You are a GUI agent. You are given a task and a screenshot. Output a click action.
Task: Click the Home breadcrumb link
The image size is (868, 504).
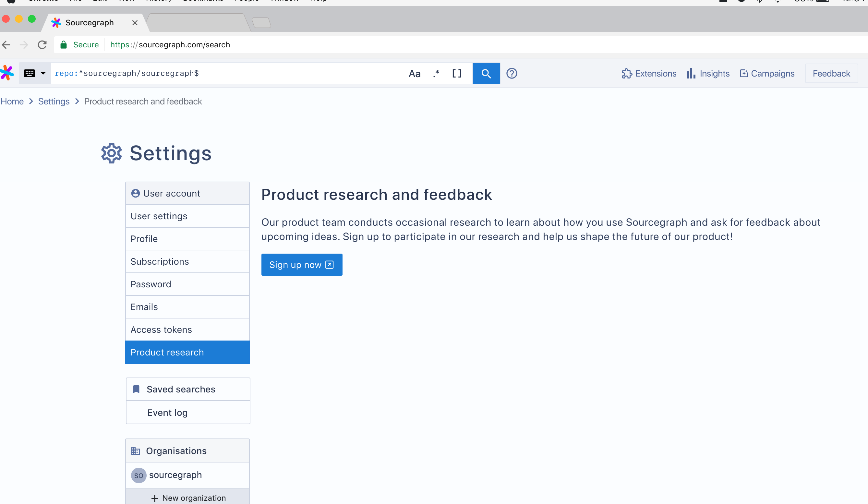click(x=12, y=101)
